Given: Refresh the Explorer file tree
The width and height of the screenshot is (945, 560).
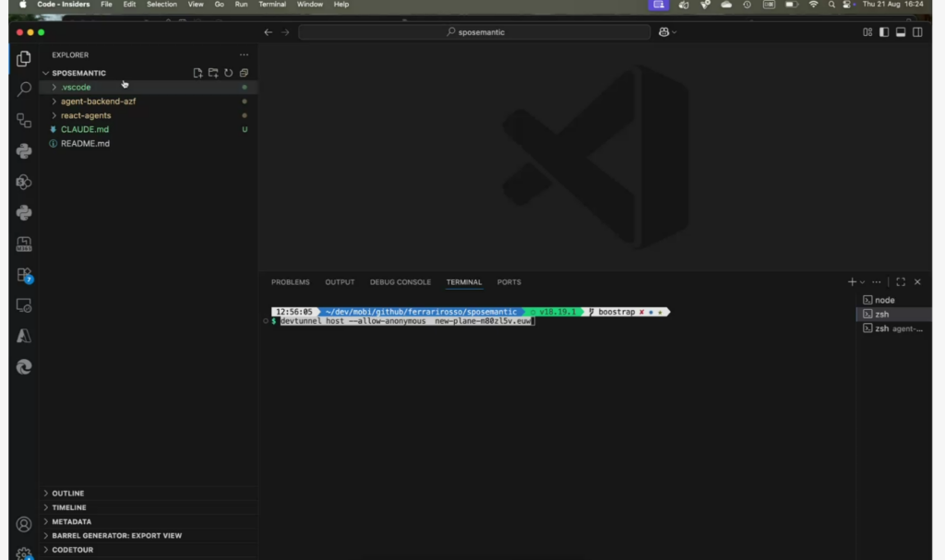Looking at the screenshot, I should 229,73.
